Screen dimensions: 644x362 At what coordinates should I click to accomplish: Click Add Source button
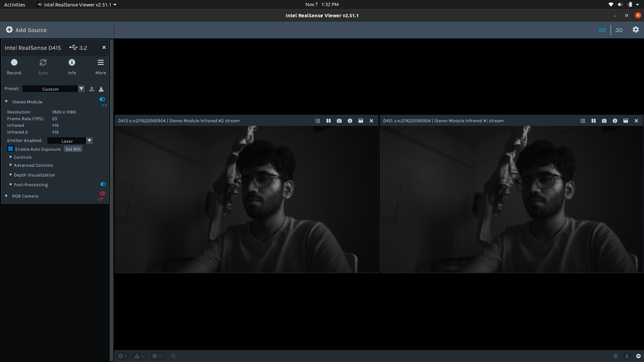26,30
